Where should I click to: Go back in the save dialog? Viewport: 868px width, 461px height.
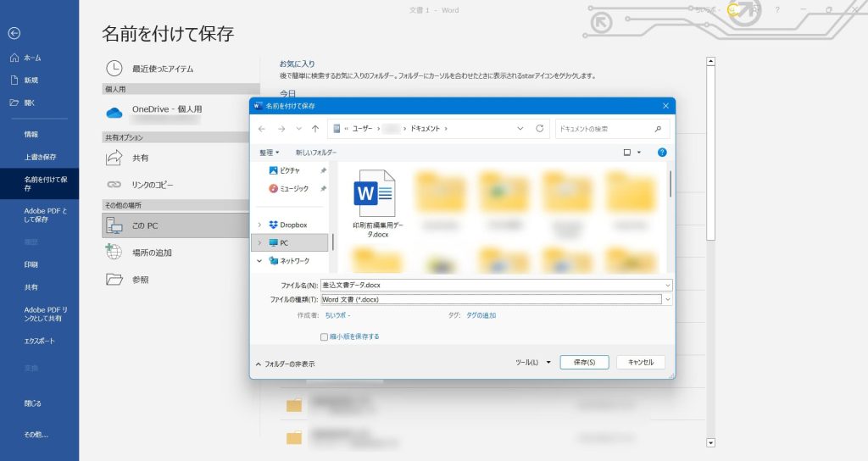262,129
